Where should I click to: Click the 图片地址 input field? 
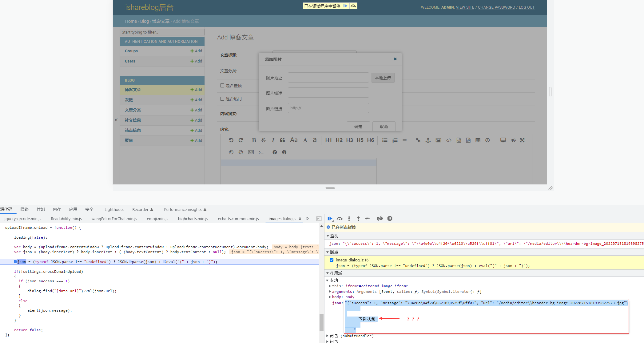click(328, 78)
